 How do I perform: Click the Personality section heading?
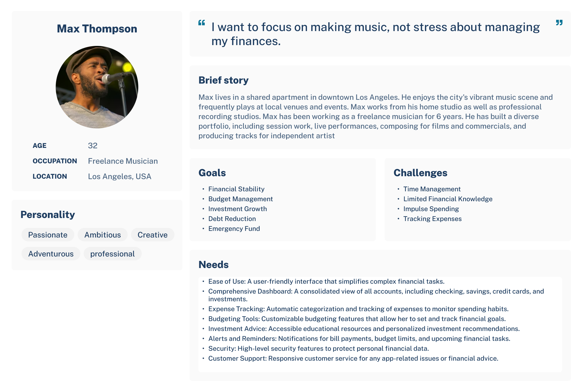pyautogui.click(x=48, y=215)
